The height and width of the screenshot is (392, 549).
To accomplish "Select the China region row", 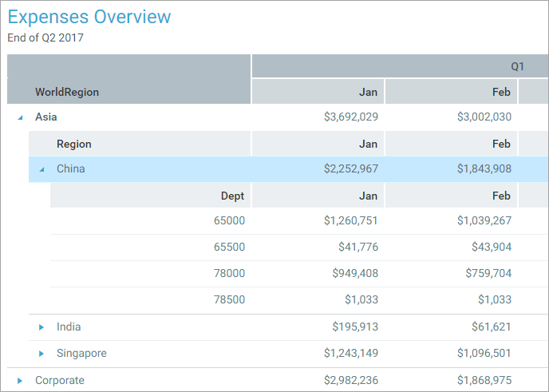I will pos(71,169).
